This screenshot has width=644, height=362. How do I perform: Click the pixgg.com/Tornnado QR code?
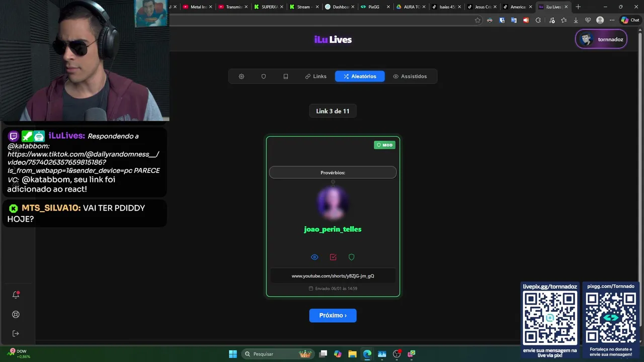coord(611,318)
